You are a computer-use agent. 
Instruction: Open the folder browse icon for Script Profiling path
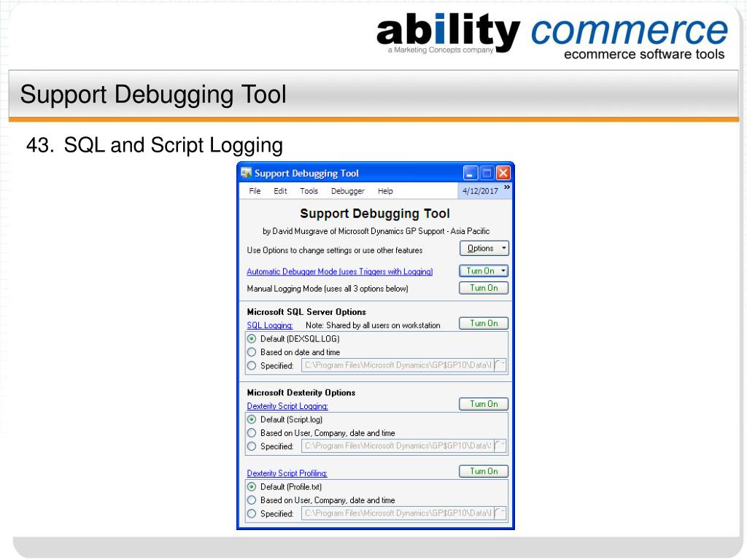[x=500, y=513]
